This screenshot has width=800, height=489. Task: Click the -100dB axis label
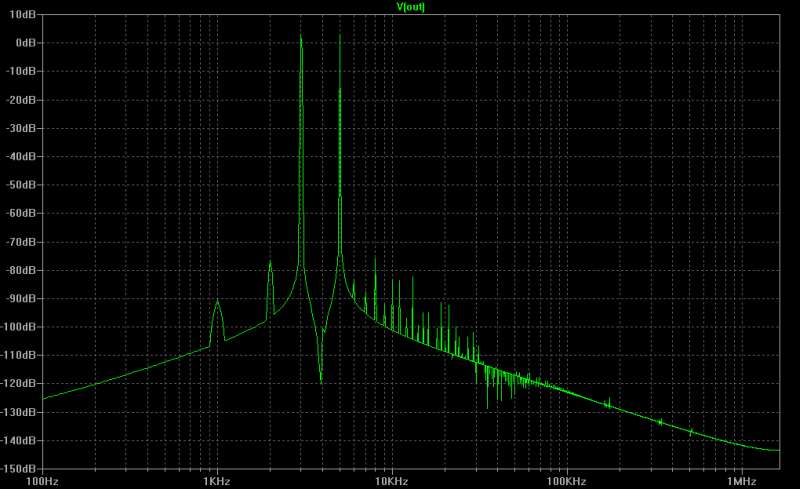[19, 326]
